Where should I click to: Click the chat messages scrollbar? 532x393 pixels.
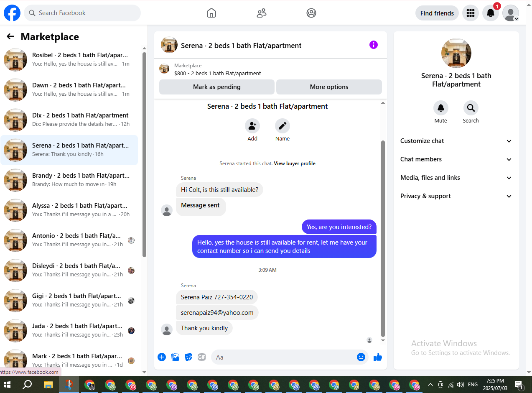pyautogui.click(x=383, y=238)
